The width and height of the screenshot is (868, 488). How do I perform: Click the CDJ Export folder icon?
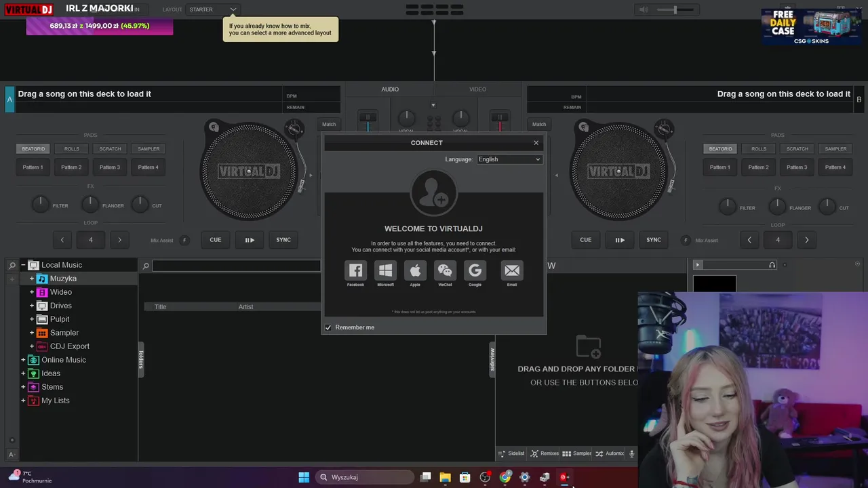click(42, 346)
